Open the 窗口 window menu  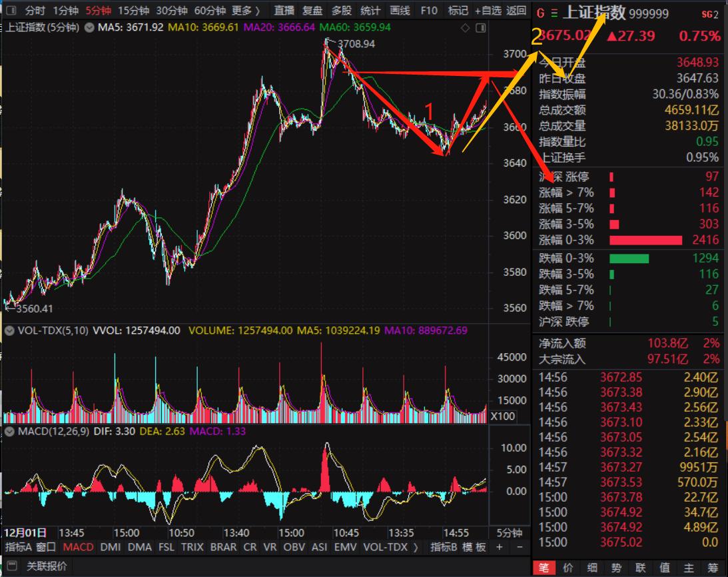(46, 547)
